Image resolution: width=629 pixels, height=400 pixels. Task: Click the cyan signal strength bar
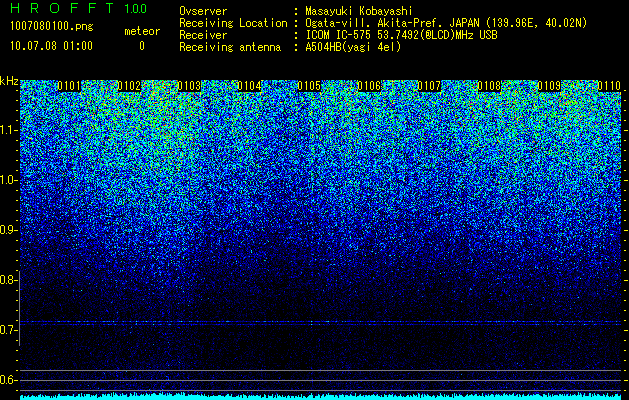coord(321,396)
